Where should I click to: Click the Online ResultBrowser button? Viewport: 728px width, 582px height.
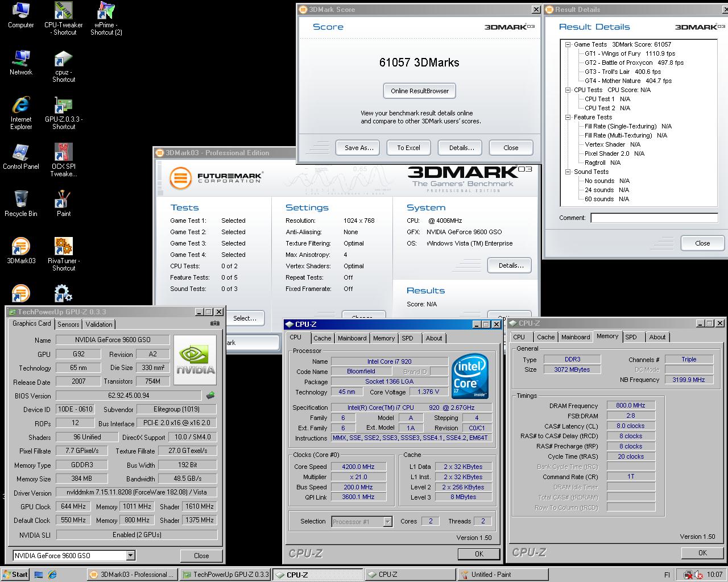pyautogui.click(x=420, y=91)
